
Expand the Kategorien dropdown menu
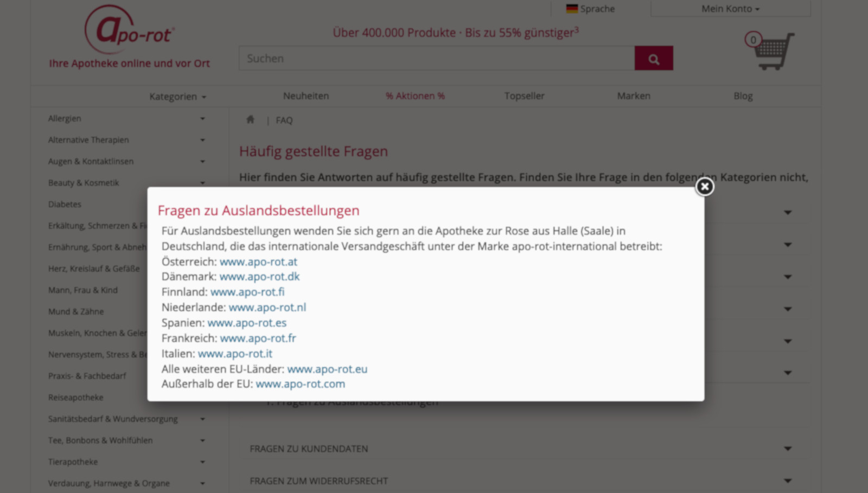click(177, 97)
